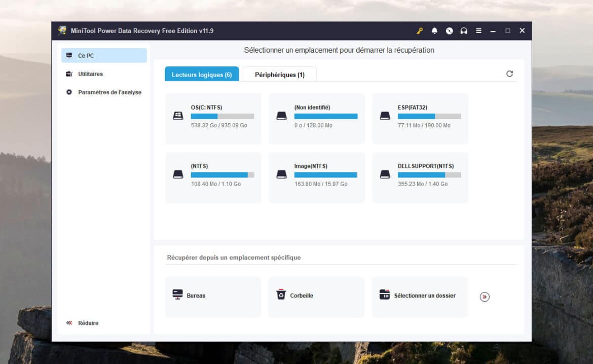Viewport: 593px width, 364px height.
Task: Select the Lecteurs logiques (6) tab
Action: pyautogui.click(x=202, y=75)
